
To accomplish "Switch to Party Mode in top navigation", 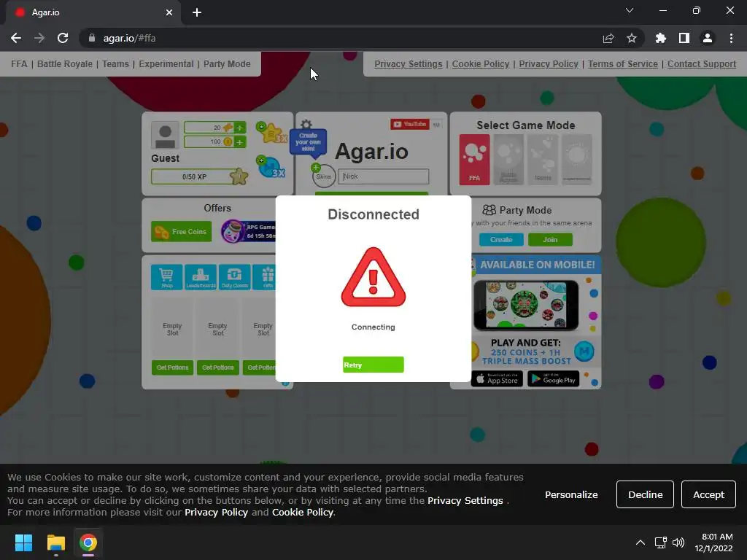I will 227,64.
